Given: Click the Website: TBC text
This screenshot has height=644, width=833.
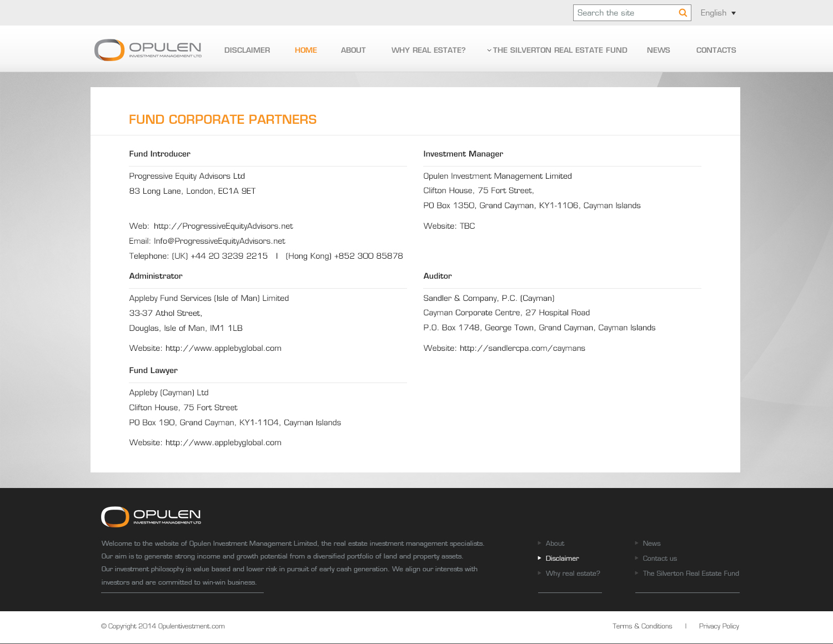Looking at the screenshot, I should click(x=449, y=226).
